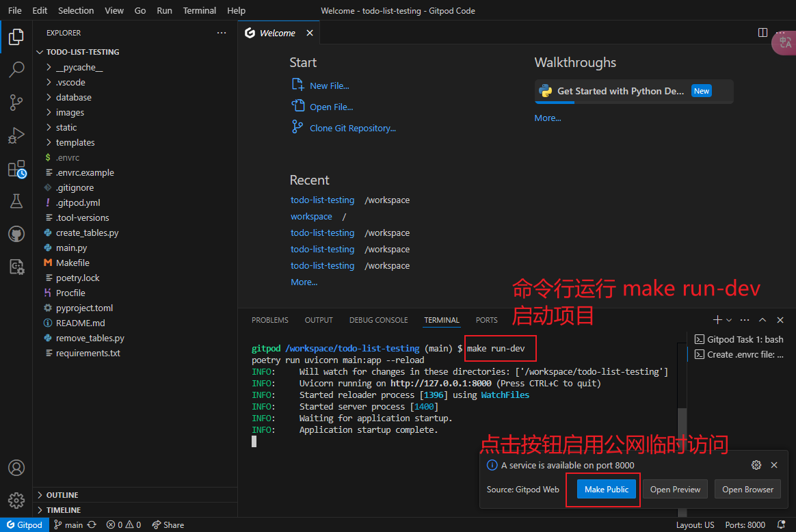Click the main branch in status bar
The width and height of the screenshot is (796, 532).
(x=68, y=525)
